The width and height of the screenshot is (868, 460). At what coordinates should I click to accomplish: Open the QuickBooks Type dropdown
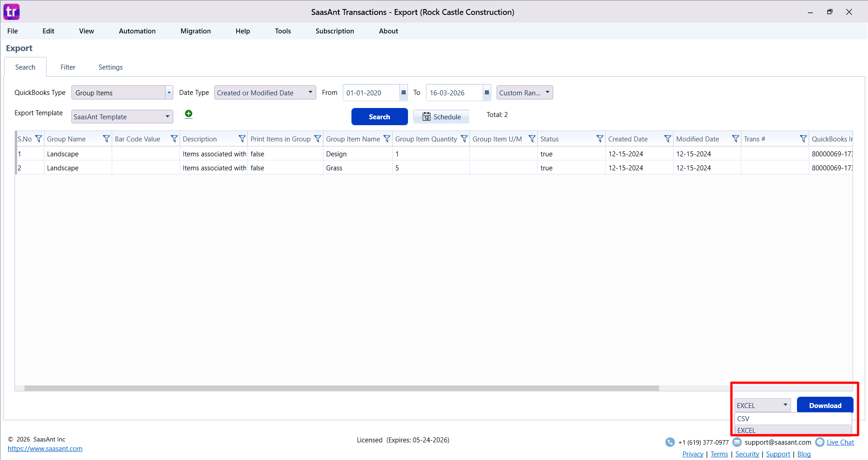169,93
